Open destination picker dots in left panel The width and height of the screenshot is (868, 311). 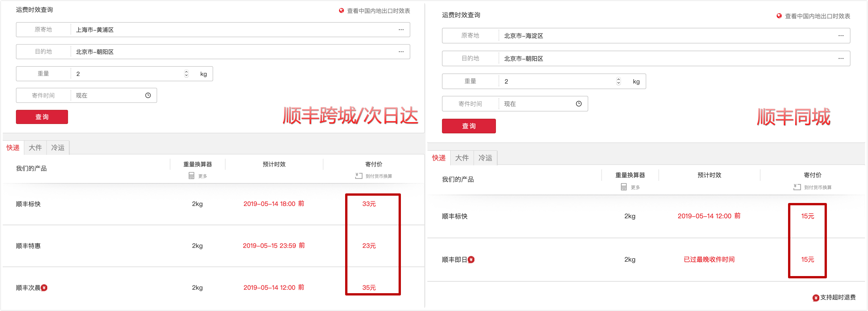[401, 52]
